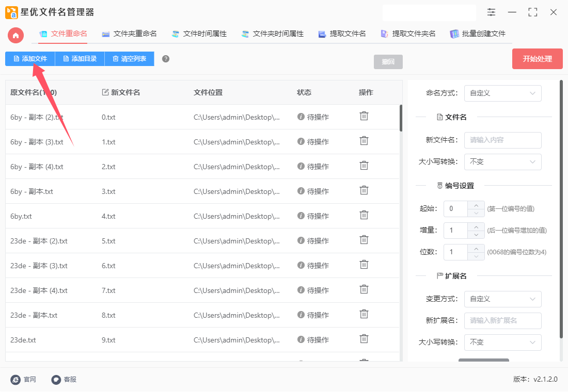This screenshot has width=568, height=392.
Task: Click the red 开始处理 button
Action: [x=537, y=59]
